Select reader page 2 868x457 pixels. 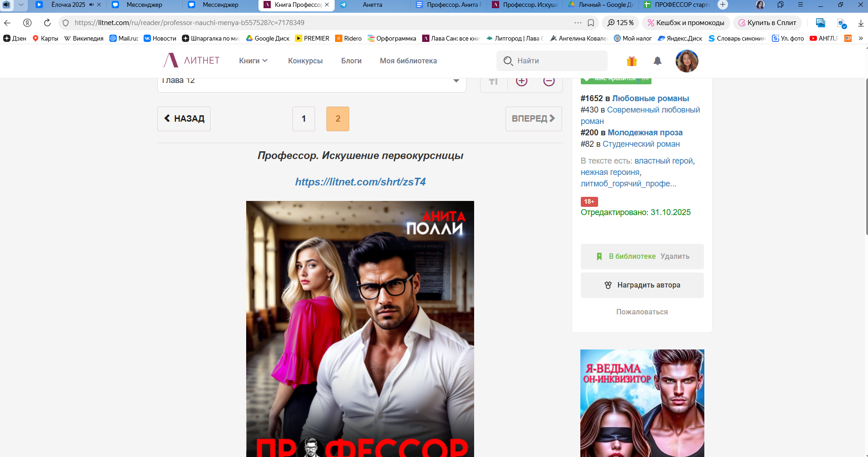(338, 119)
